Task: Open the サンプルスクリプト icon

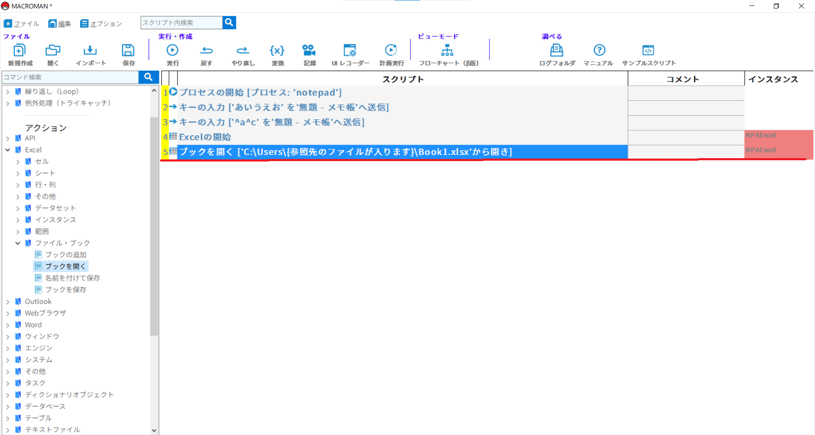Action: tap(648, 50)
